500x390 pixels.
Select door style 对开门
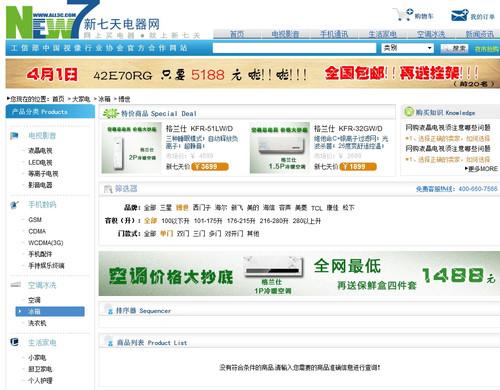pos(234,234)
